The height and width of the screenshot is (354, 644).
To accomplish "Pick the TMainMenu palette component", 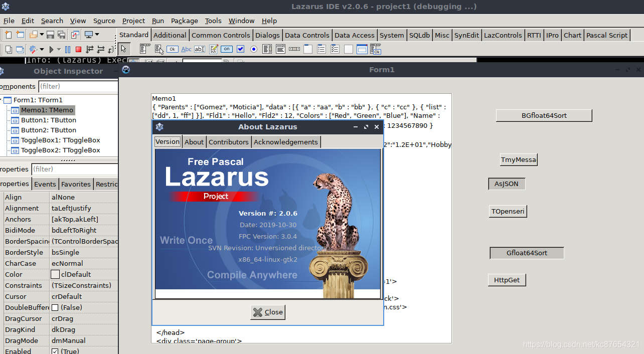I will [x=145, y=49].
